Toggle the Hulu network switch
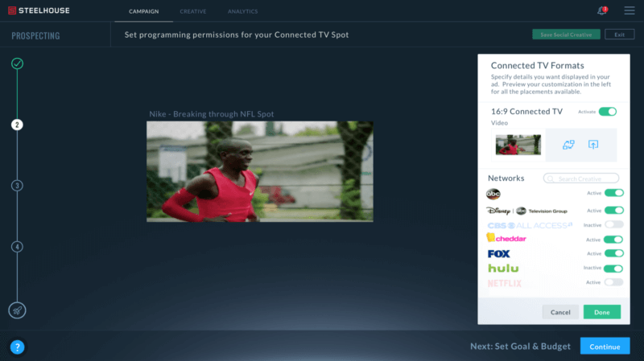Viewport: 644px width, 361px height. pos(613,269)
